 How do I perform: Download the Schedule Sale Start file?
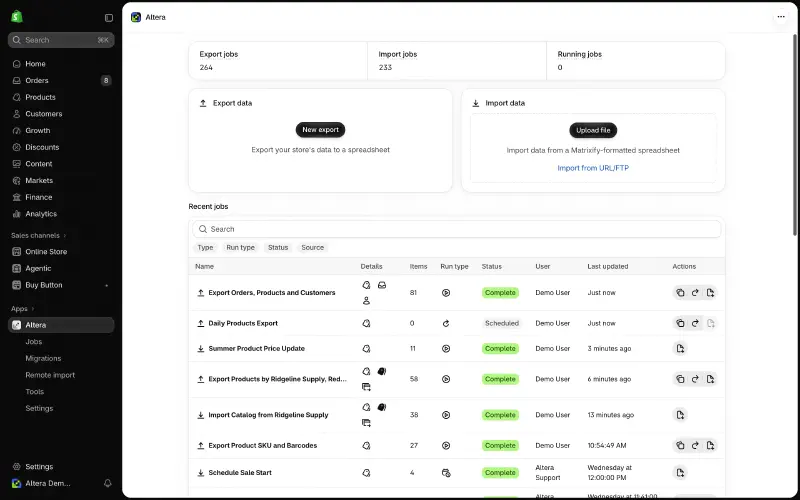(x=680, y=472)
